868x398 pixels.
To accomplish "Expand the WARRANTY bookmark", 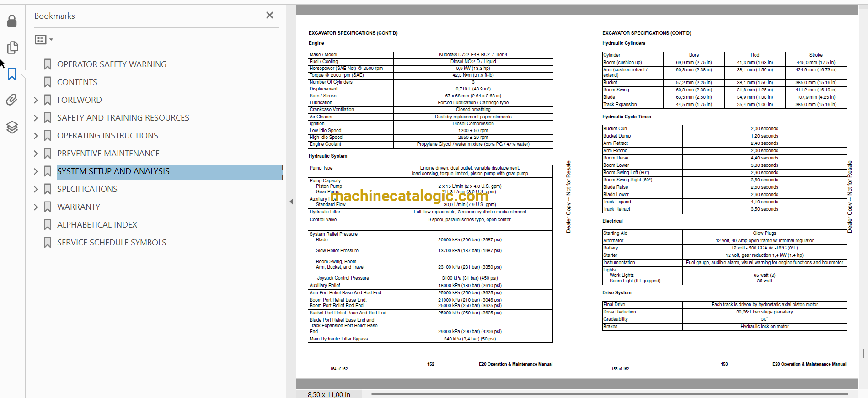I will [36, 207].
